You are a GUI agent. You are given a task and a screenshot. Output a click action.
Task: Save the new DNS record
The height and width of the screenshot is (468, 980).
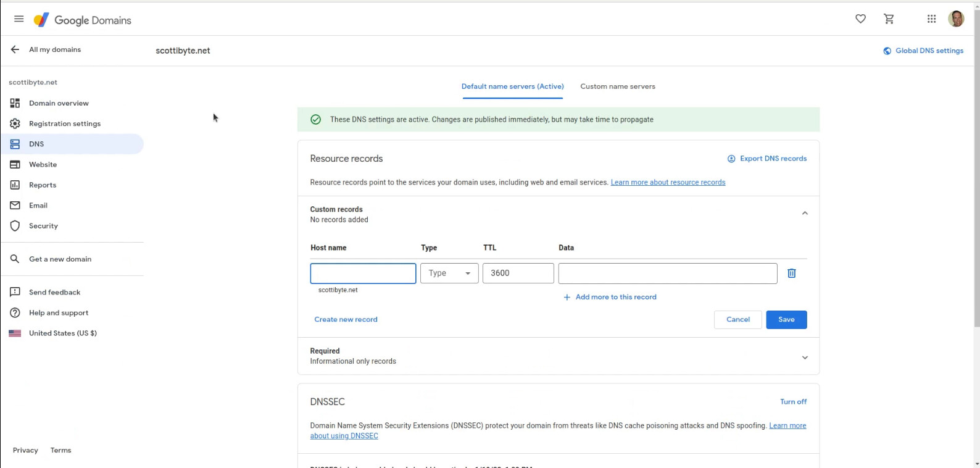coord(786,319)
